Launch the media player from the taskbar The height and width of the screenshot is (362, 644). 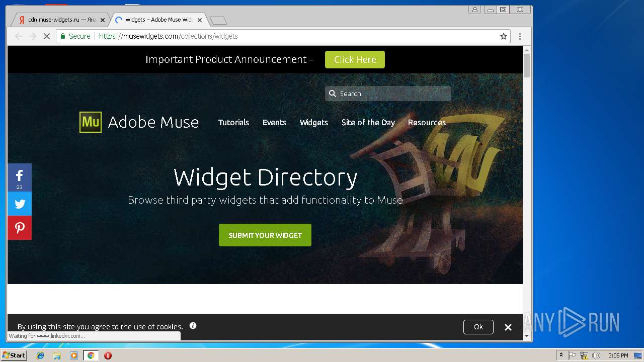[x=74, y=355]
